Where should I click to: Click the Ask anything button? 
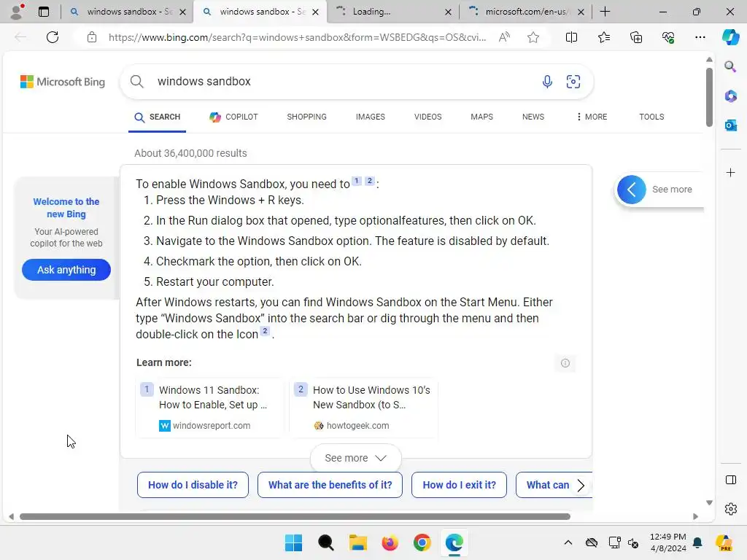point(66,270)
